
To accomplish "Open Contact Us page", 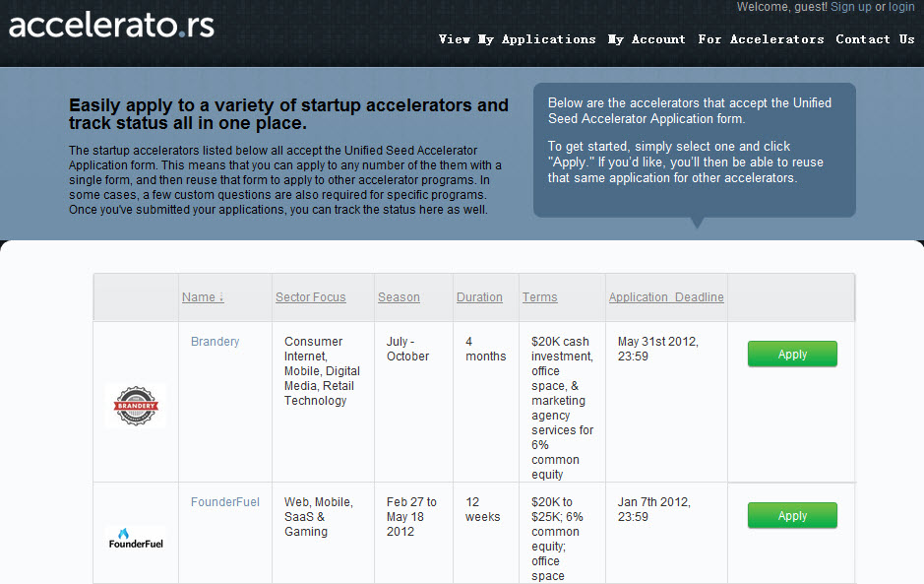I will 875,39.
